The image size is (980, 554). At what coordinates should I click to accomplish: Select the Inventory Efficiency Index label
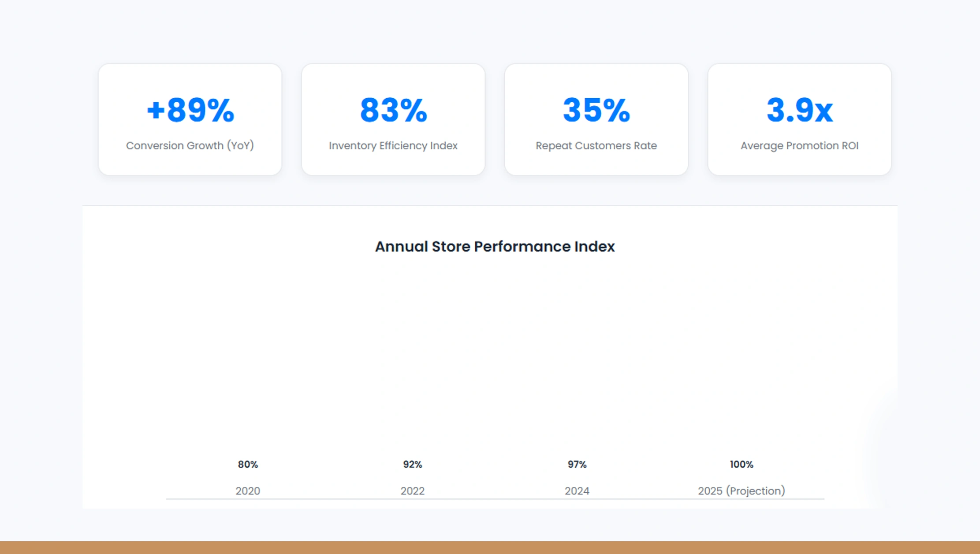coord(393,145)
